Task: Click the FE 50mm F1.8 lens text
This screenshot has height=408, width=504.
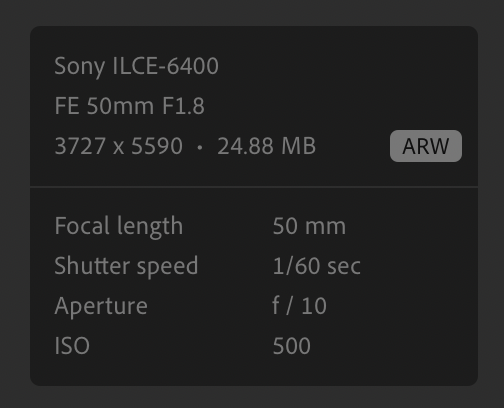Action: pos(129,106)
